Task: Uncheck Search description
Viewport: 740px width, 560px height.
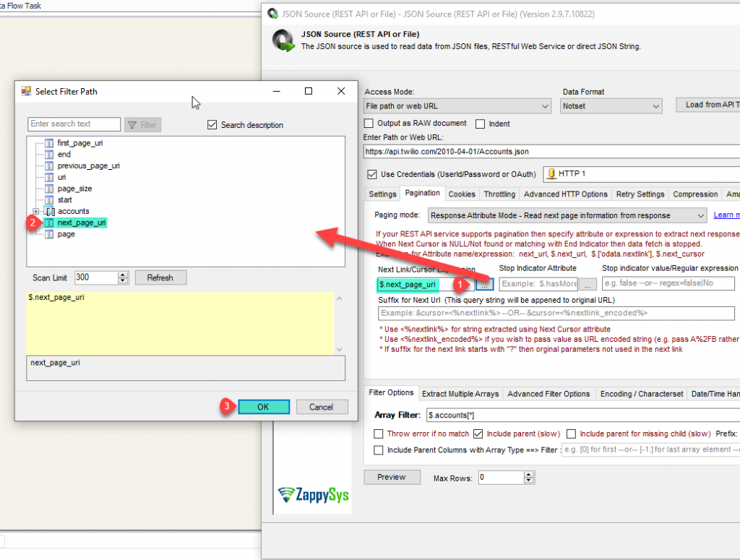Action: tap(212, 123)
